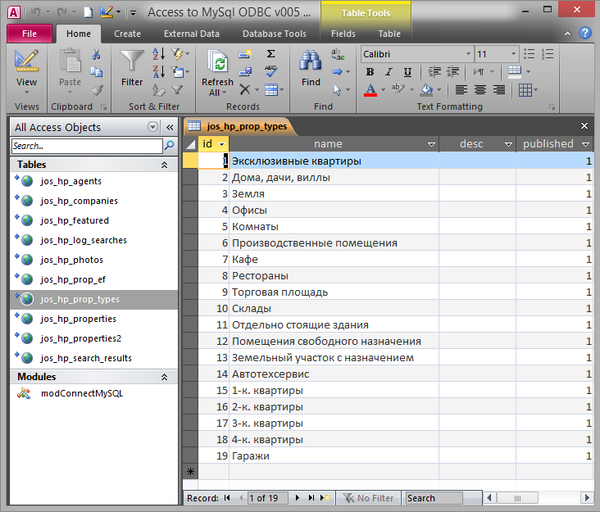
Task: Open the id column header dropdown arrow
Action: click(x=222, y=144)
